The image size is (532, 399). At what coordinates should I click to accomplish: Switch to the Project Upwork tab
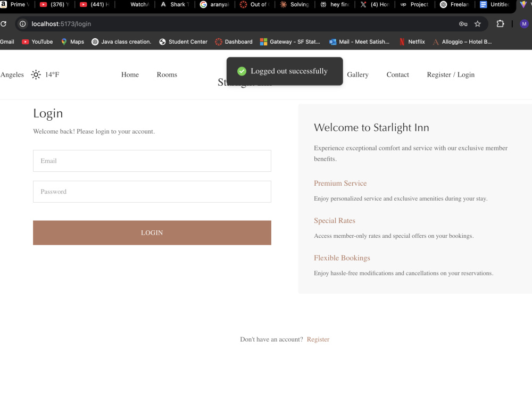(415, 4)
